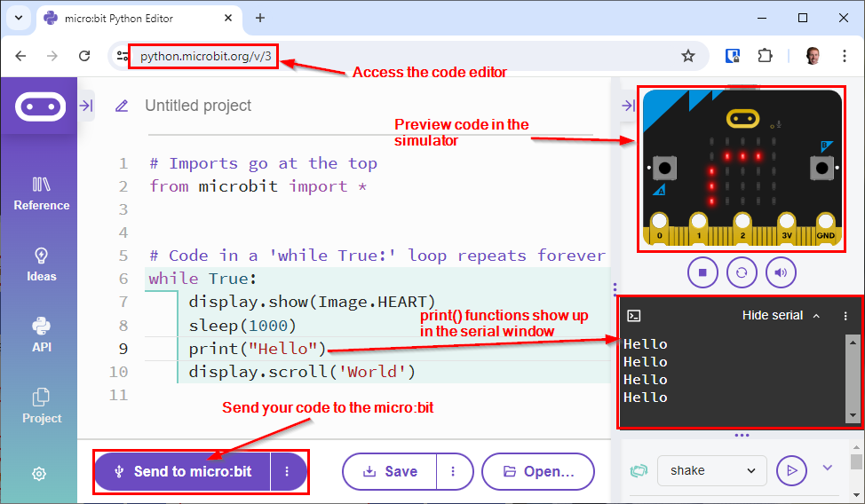Viewport: 865px width, 504px height.
Task: Click Hide serial toggle
Action: pyautogui.click(x=781, y=315)
